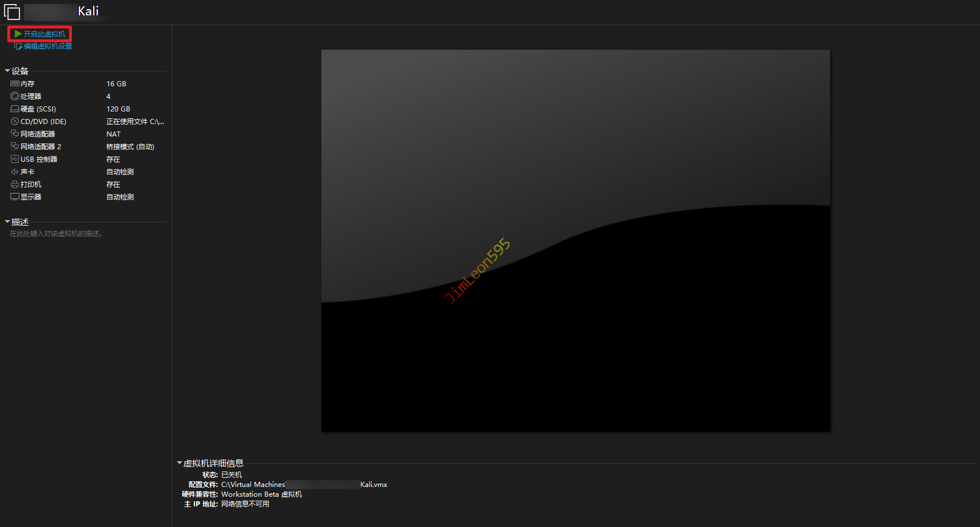Collapse the 描述 description section
Screen dimensions: 980x527
click(x=7, y=222)
